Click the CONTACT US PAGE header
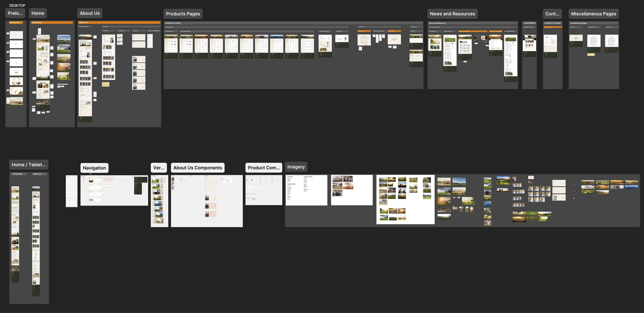The height and width of the screenshot is (313, 644). [x=552, y=23]
